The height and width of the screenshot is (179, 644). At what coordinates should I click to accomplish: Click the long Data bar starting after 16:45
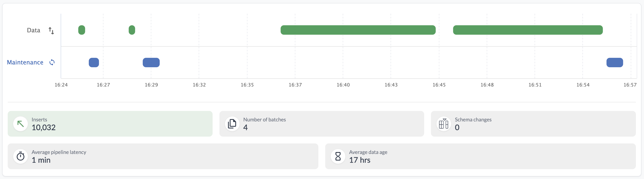click(x=528, y=30)
